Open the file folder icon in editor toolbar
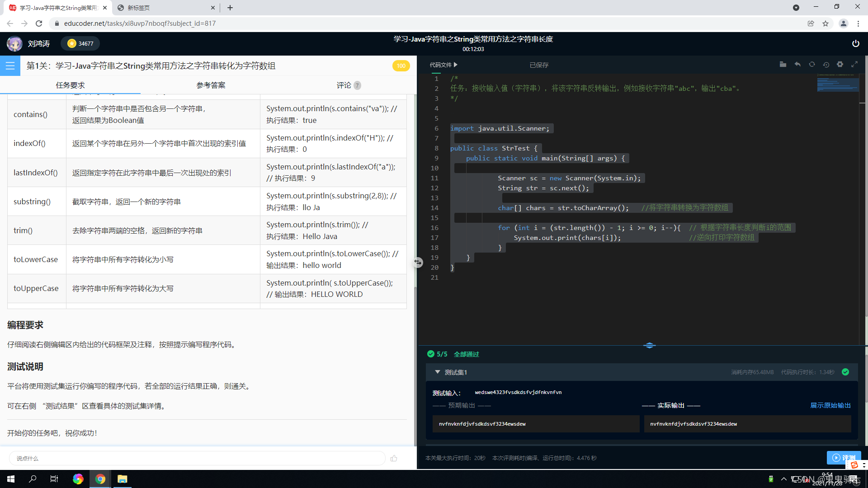This screenshot has width=868, height=488. 783,65
